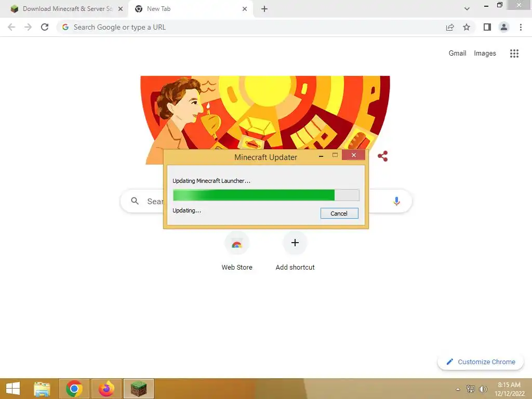
Task: Click the share page icon in the address bar
Action: pos(450,27)
